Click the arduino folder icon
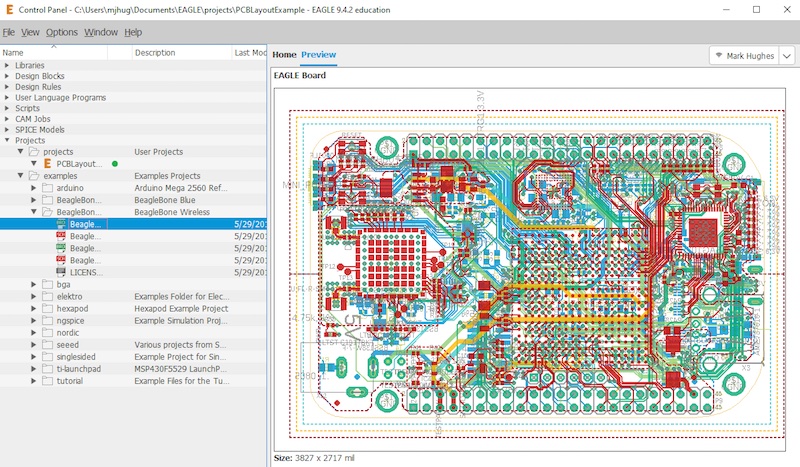The width and height of the screenshot is (800, 467). [x=47, y=188]
